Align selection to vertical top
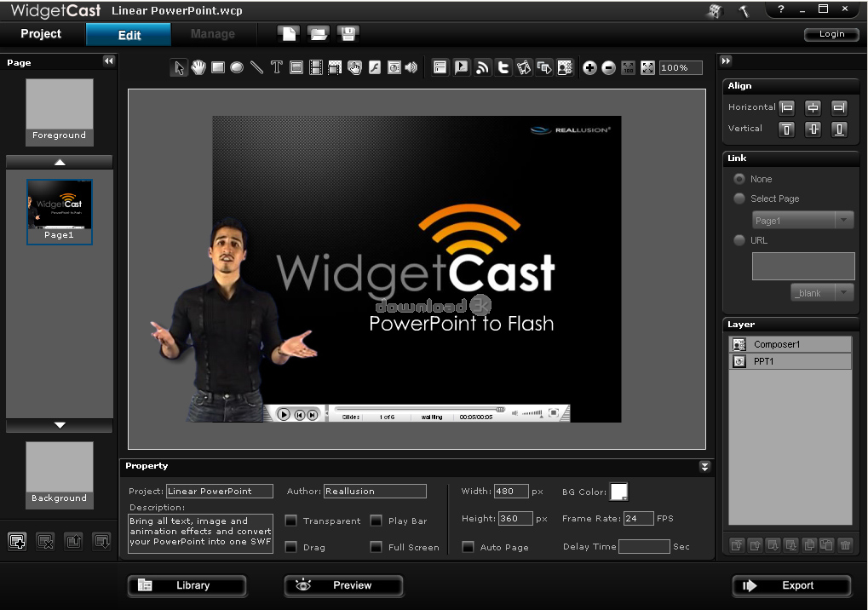Viewport: 868px width, 610px height. 786,129
